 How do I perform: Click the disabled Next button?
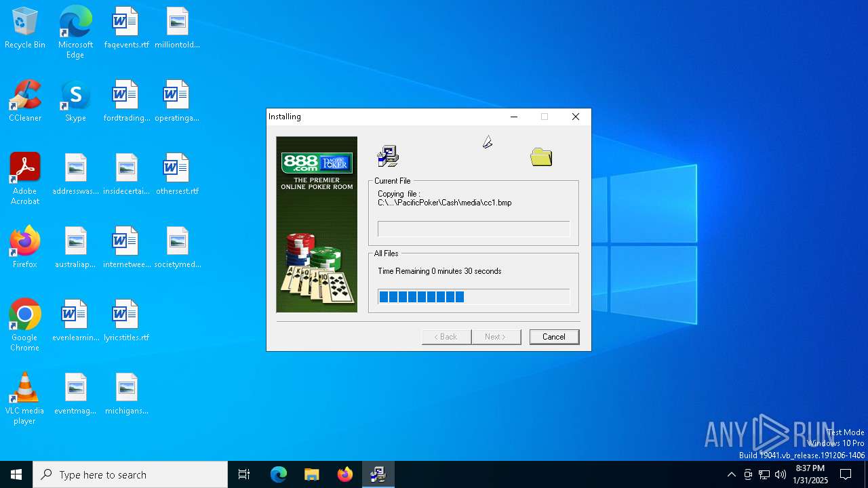tap(496, 337)
